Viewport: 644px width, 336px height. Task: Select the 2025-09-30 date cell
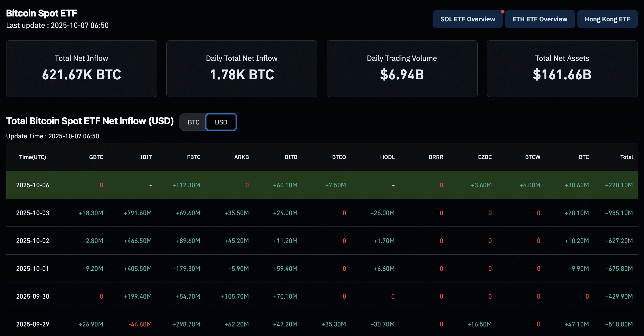[33, 297]
